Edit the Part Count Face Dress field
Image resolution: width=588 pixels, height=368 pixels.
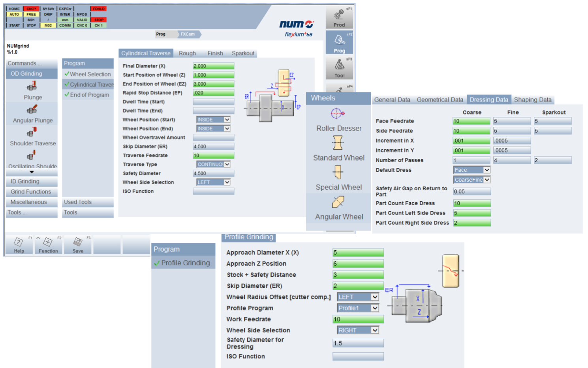click(x=472, y=203)
